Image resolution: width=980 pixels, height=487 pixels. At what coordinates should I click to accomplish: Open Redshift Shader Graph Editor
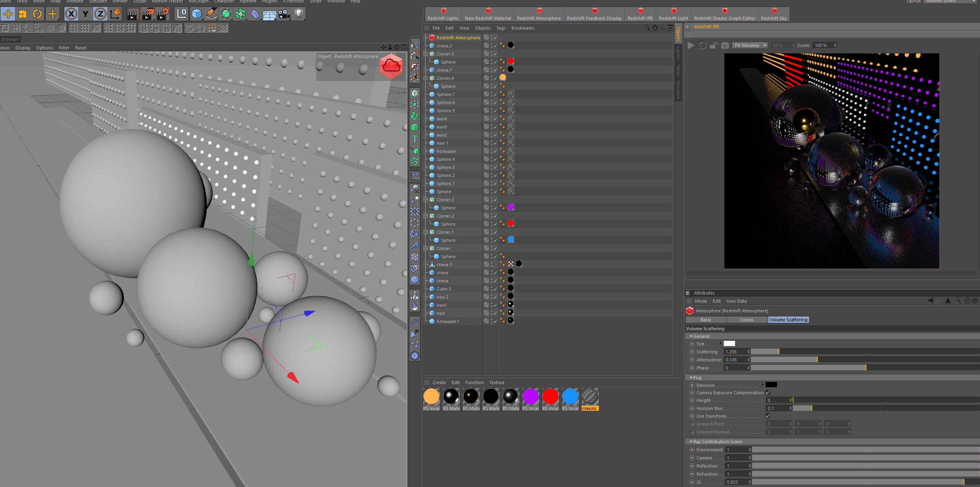724,14
